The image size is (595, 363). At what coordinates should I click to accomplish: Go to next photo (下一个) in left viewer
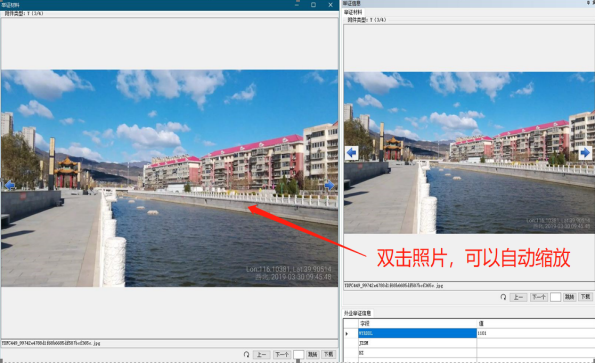pyautogui.click(x=282, y=354)
